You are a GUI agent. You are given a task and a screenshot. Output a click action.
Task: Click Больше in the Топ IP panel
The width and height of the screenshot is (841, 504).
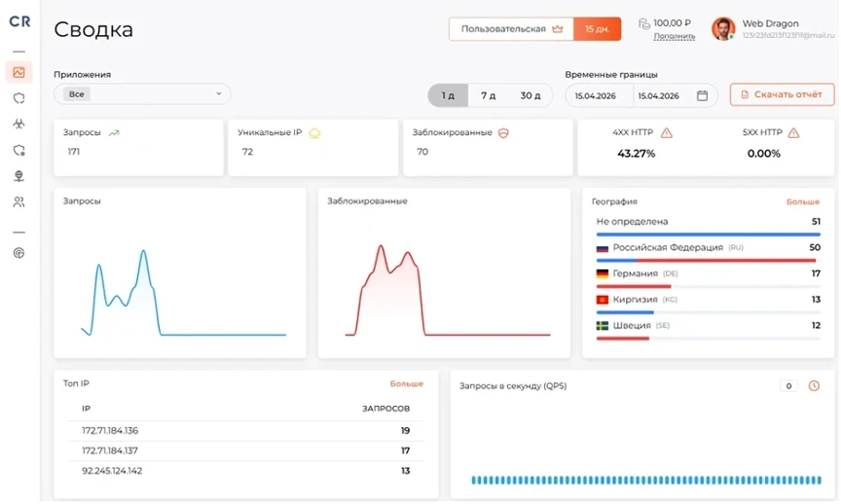(x=407, y=384)
